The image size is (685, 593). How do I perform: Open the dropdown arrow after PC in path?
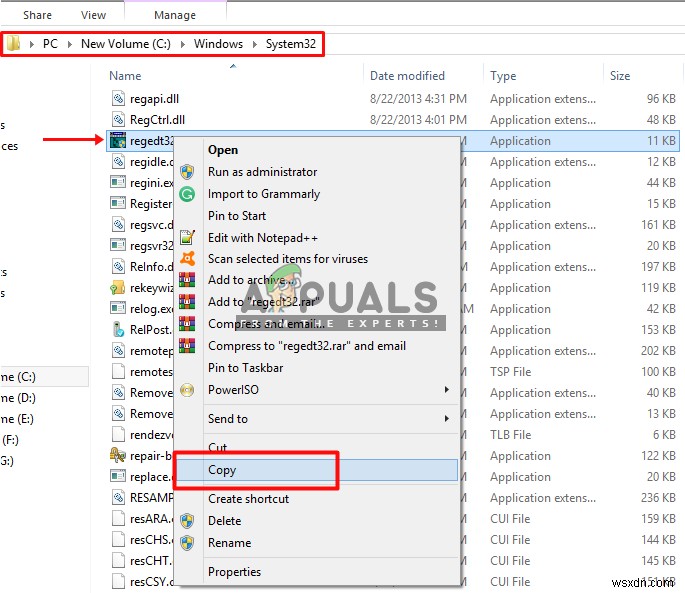pos(69,44)
